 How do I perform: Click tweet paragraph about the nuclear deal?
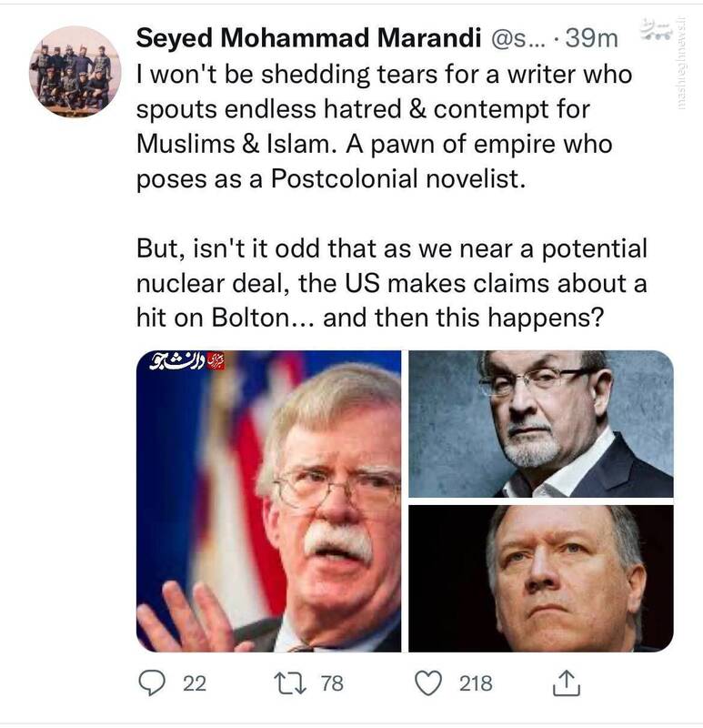(391, 283)
